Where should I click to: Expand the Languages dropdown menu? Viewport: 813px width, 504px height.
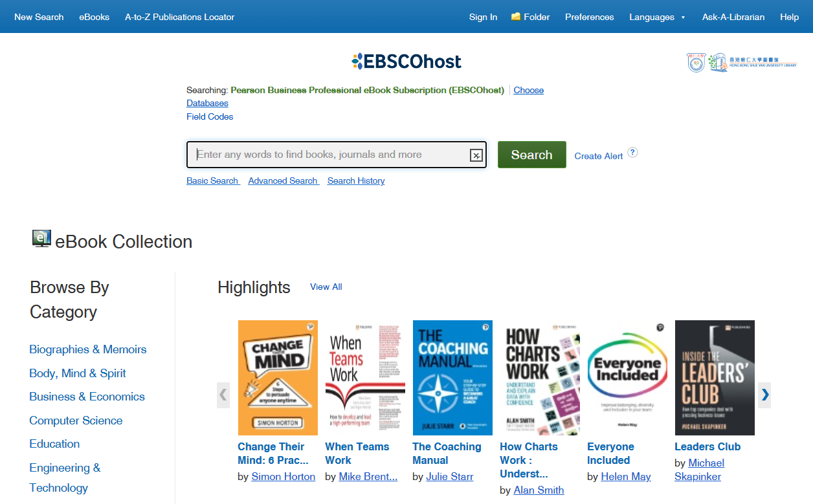657,17
